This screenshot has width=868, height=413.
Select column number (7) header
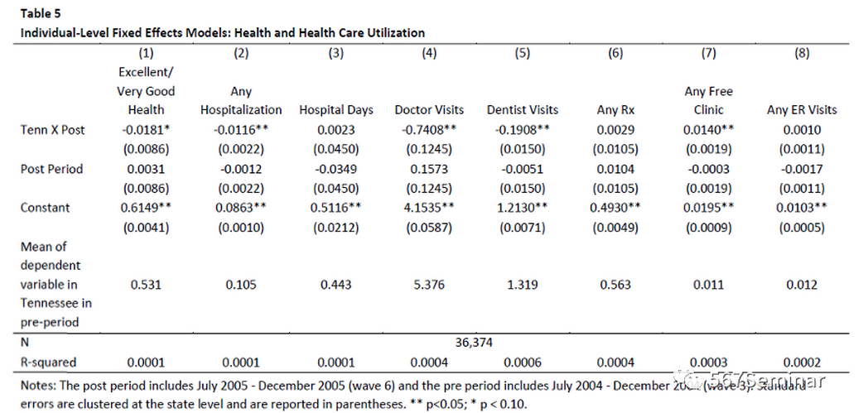708,54
